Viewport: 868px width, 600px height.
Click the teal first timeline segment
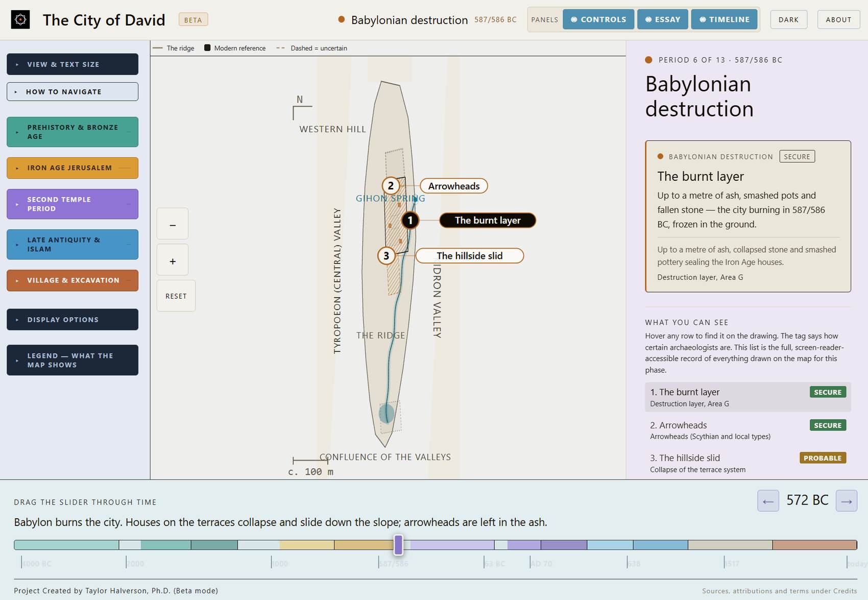pyautogui.click(x=66, y=545)
